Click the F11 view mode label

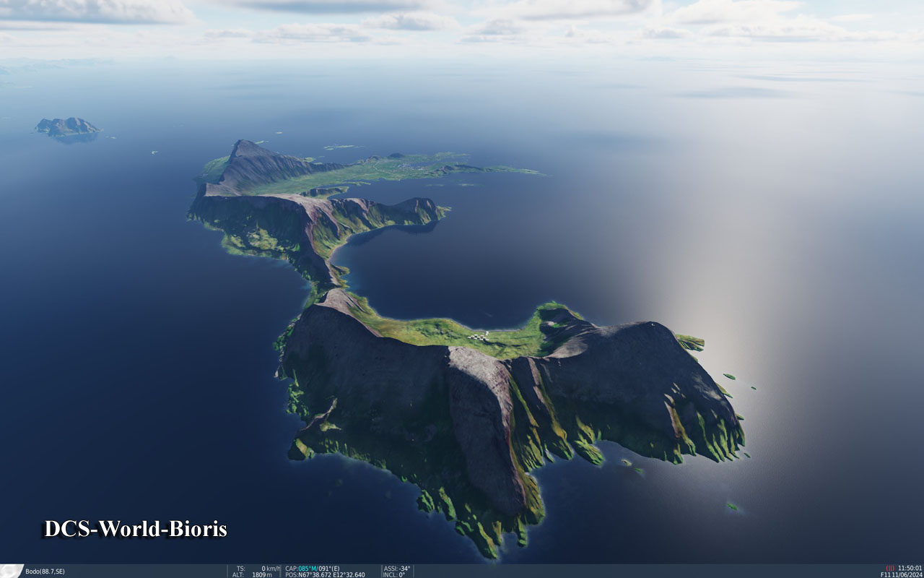pos(885,574)
